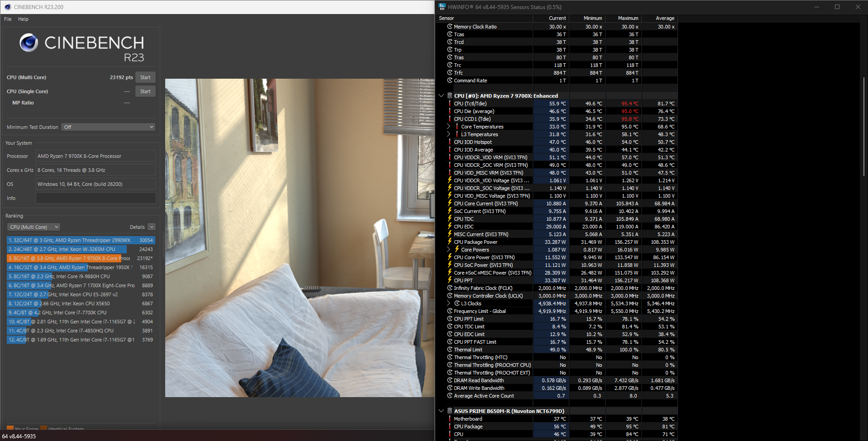
Task: Click the clock icon beside Memory Clock Ratio
Action: tap(450, 27)
